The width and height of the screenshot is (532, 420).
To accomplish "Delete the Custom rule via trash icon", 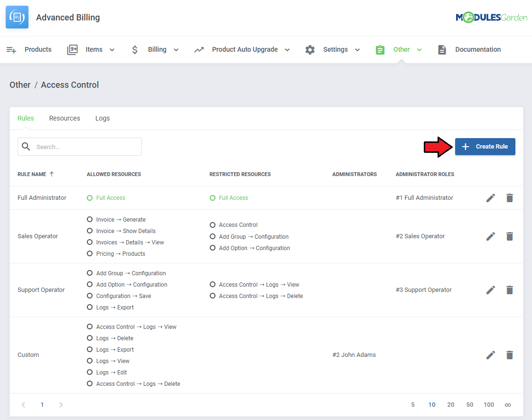I will (510, 355).
